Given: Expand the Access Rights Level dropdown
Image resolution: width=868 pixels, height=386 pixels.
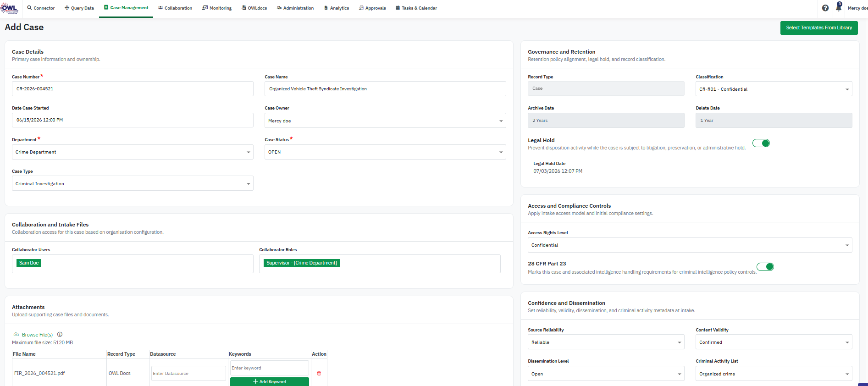Looking at the screenshot, I should point(690,245).
